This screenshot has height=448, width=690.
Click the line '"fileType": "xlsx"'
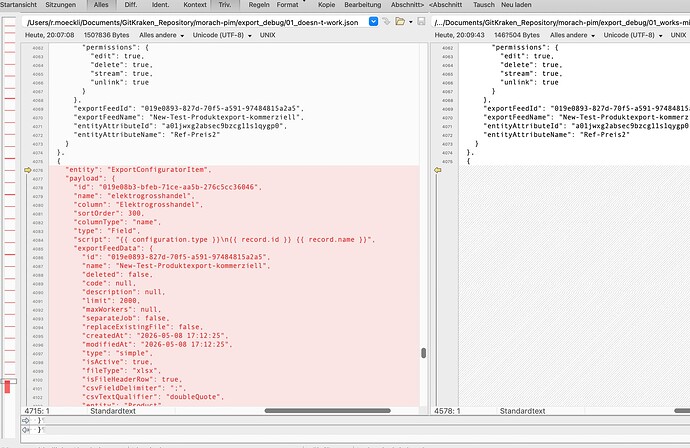point(121,371)
